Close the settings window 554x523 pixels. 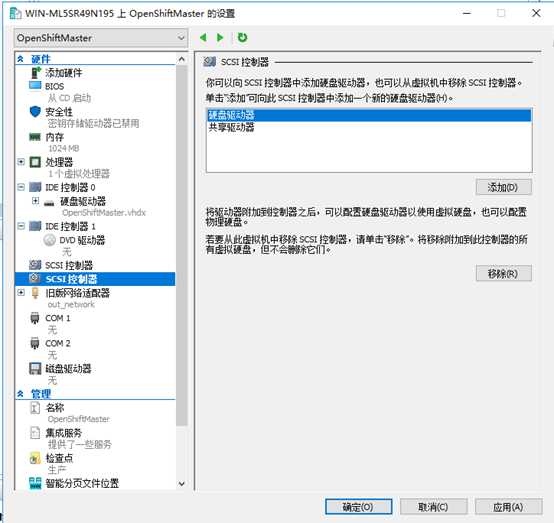[x=536, y=13]
